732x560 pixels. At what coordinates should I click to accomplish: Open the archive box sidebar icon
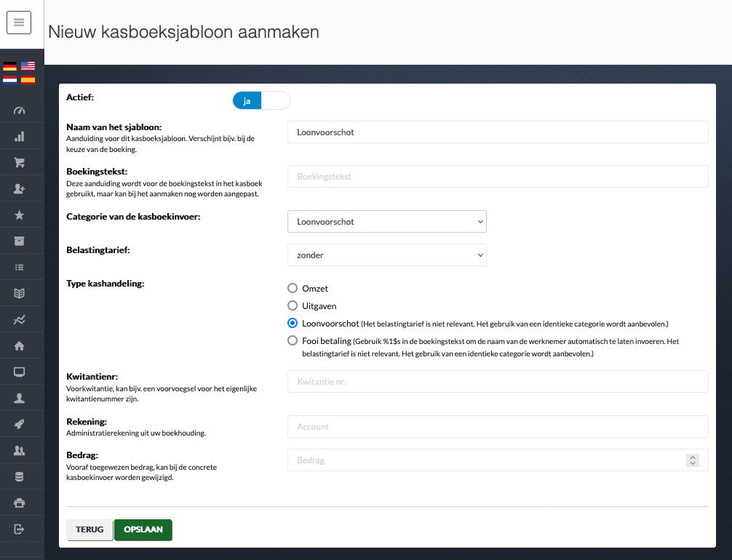click(x=19, y=241)
